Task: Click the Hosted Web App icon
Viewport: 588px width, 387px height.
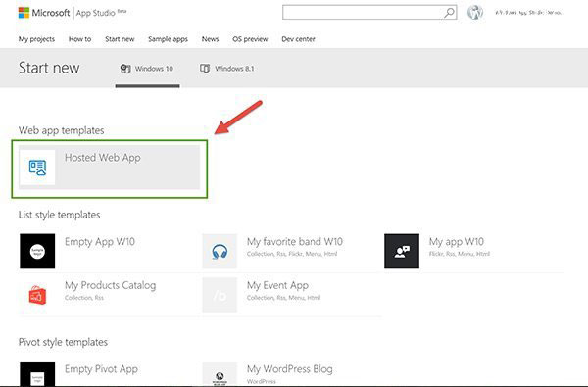Action: 37,168
